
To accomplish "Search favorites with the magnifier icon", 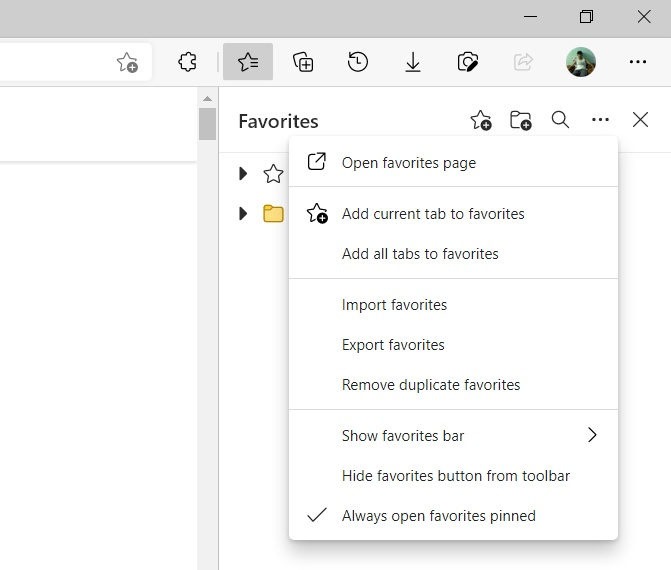I will (560, 120).
